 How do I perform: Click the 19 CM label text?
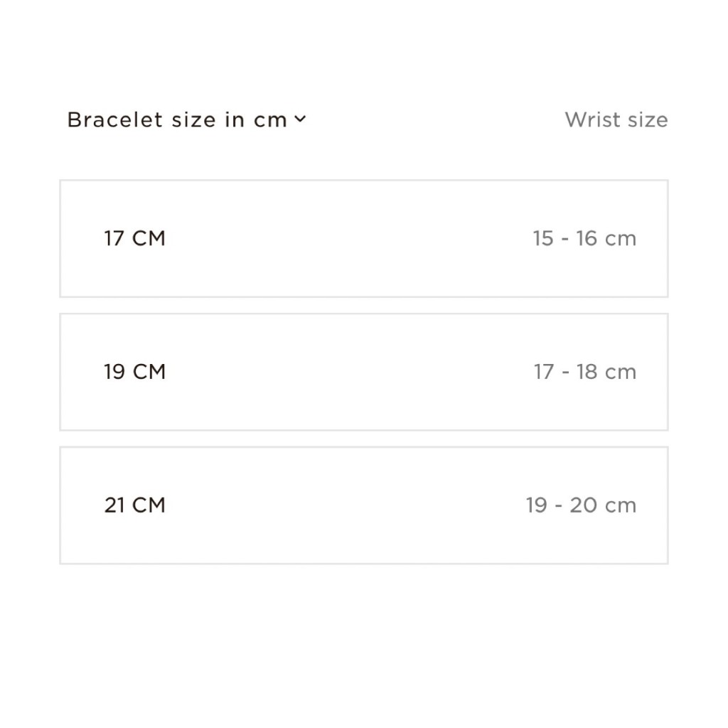(134, 372)
